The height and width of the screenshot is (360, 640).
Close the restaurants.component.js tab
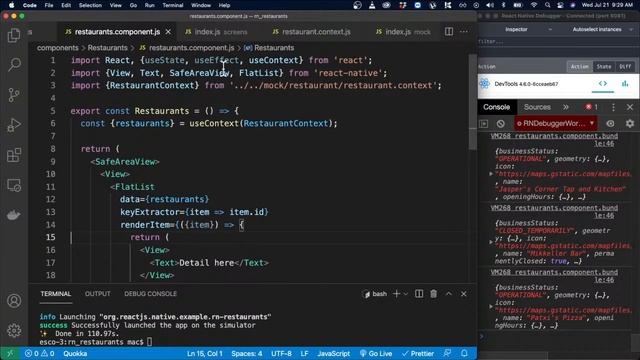[168, 31]
